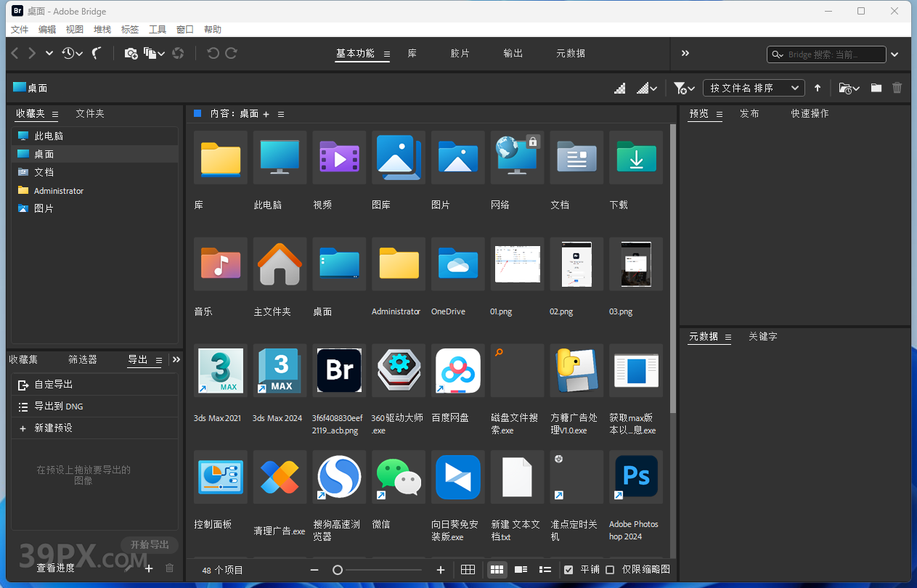
Task: Open the filter by rating star dropdown
Action: coord(684,88)
